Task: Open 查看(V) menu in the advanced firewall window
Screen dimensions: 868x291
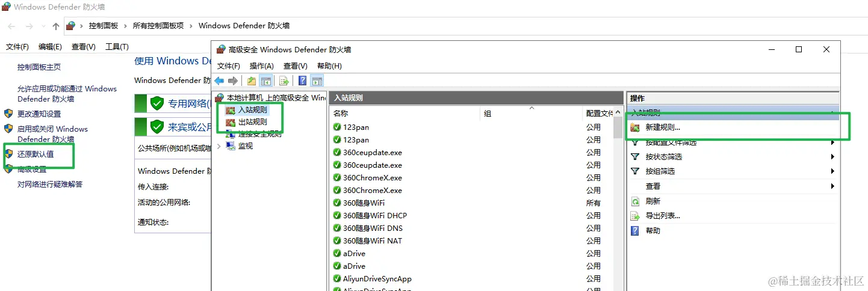Action: (x=296, y=66)
